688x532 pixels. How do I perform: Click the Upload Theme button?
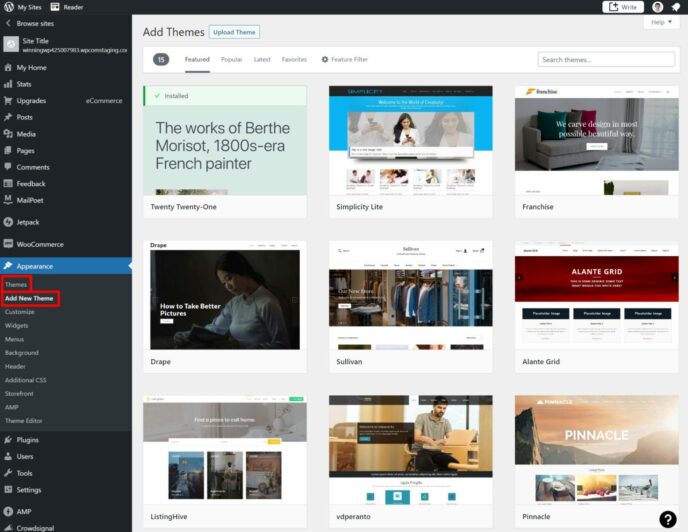[234, 32]
